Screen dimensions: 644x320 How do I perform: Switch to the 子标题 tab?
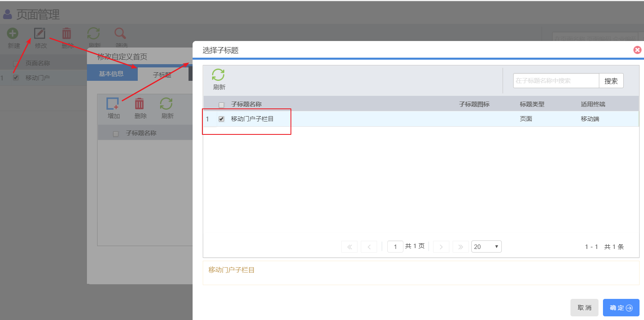click(162, 75)
